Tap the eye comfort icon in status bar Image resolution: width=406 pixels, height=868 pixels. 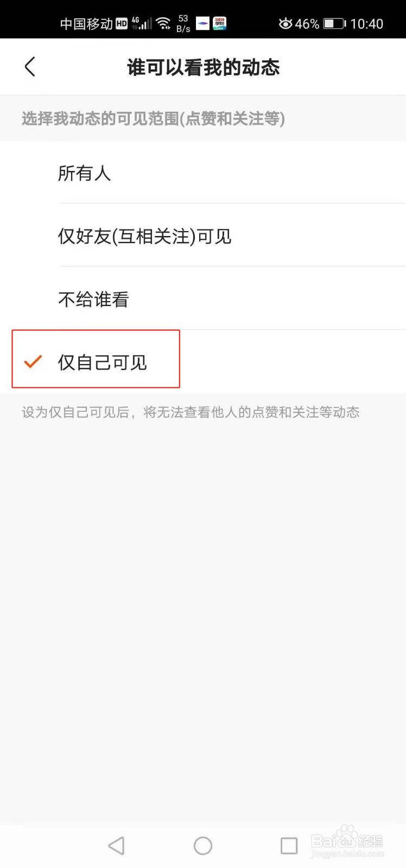tap(286, 23)
